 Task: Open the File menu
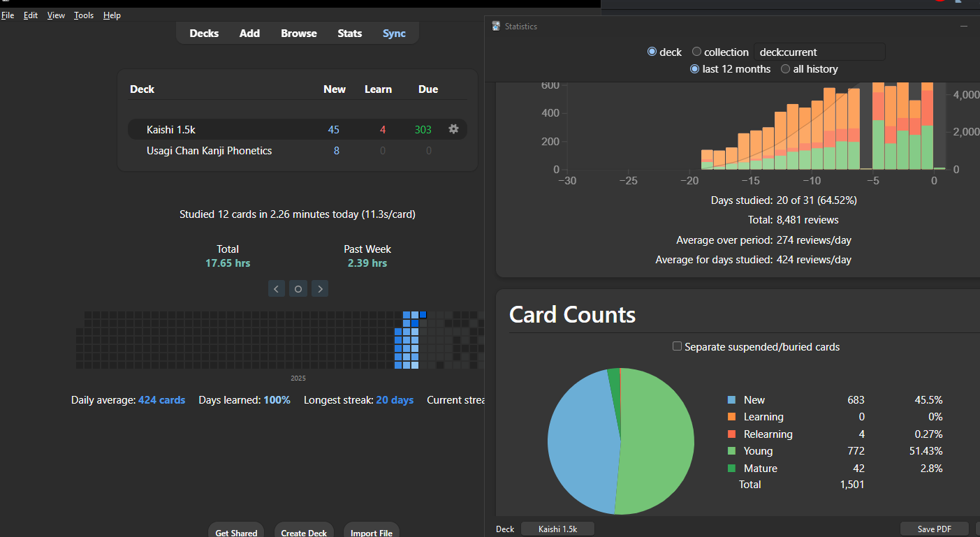click(x=8, y=15)
